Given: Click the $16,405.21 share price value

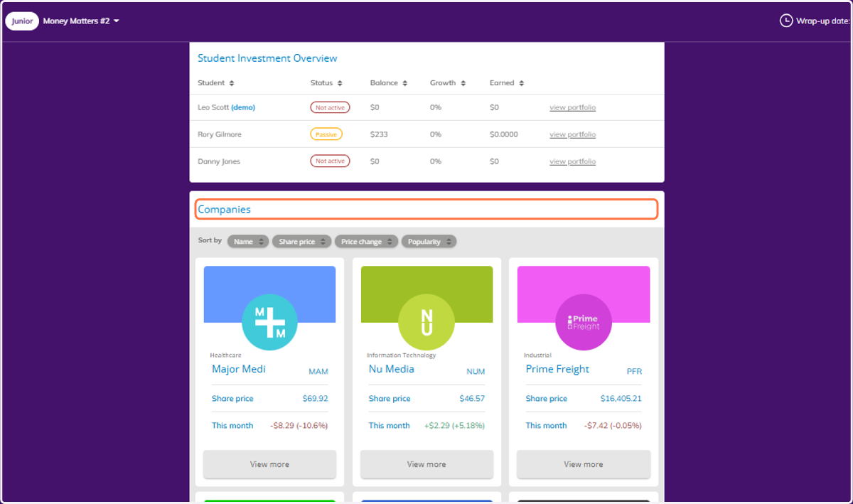Looking at the screenshot, I should point(621,399).
